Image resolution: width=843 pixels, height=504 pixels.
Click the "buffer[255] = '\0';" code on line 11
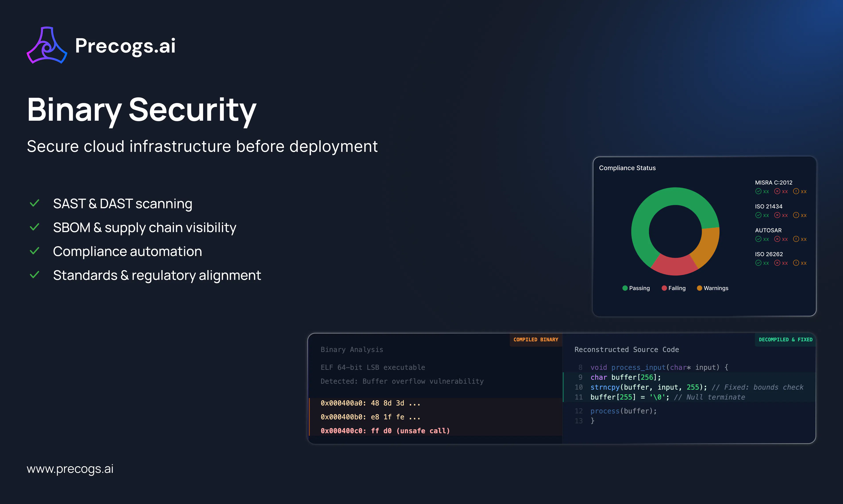point(630,397)
